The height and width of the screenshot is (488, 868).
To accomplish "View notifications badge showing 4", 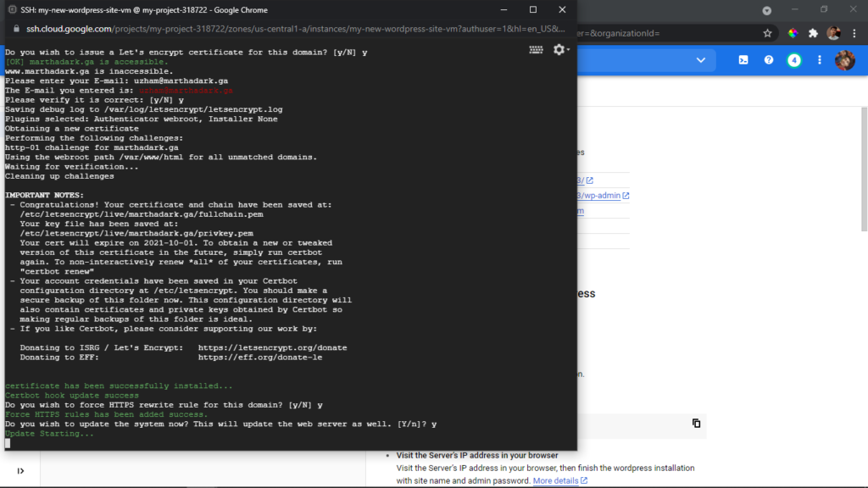I will pos(794,60).
